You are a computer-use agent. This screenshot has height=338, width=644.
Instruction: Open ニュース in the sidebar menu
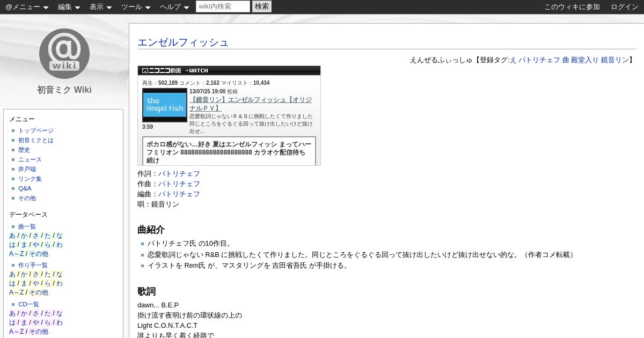coord(30,159)
